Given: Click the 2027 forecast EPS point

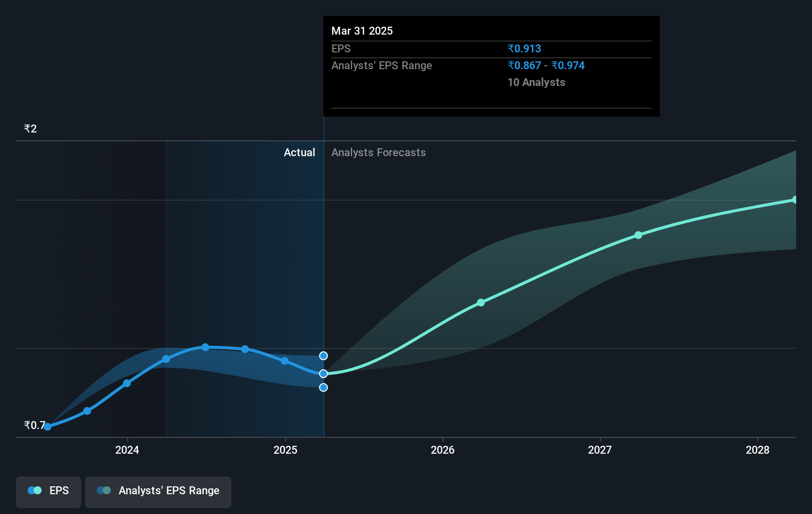Looking at the screenshot, I should [x=638, y=235].
